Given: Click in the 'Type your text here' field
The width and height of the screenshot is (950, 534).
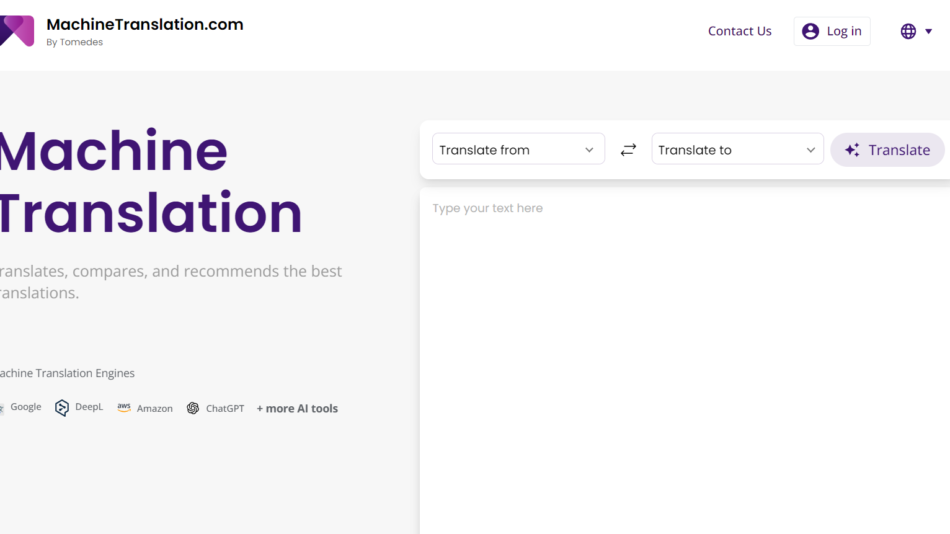Looking at the screenshot, I should (685, 361).
